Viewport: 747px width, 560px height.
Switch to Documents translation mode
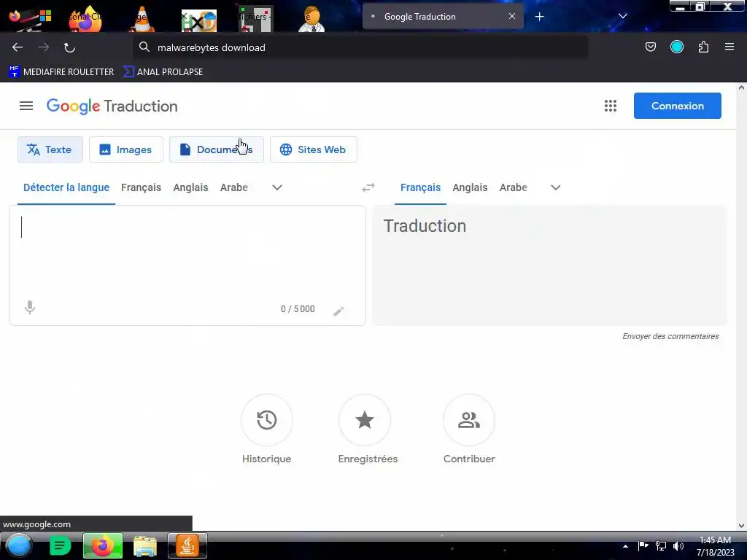pos(216,149)
